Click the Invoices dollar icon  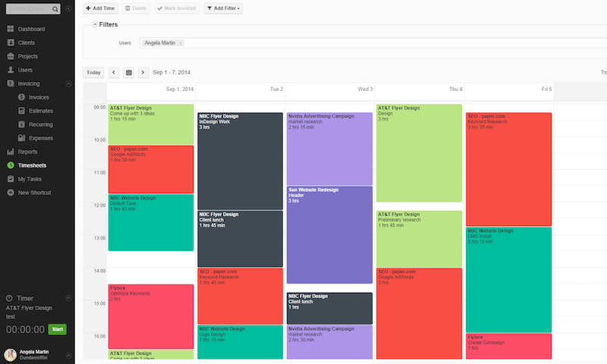click(x=22, y=97)
